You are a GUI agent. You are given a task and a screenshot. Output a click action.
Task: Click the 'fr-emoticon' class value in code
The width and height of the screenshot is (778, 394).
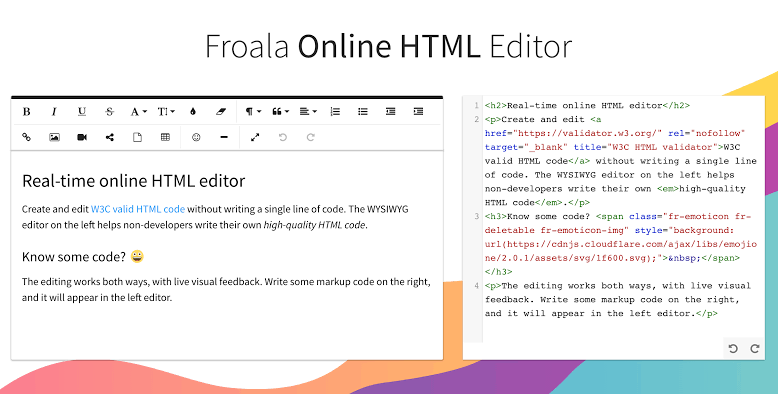point(699,217)
